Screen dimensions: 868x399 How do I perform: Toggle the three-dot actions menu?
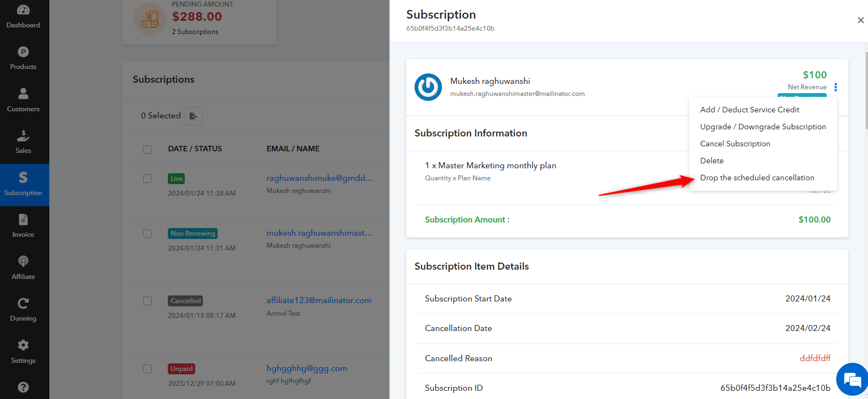point(836,87)
